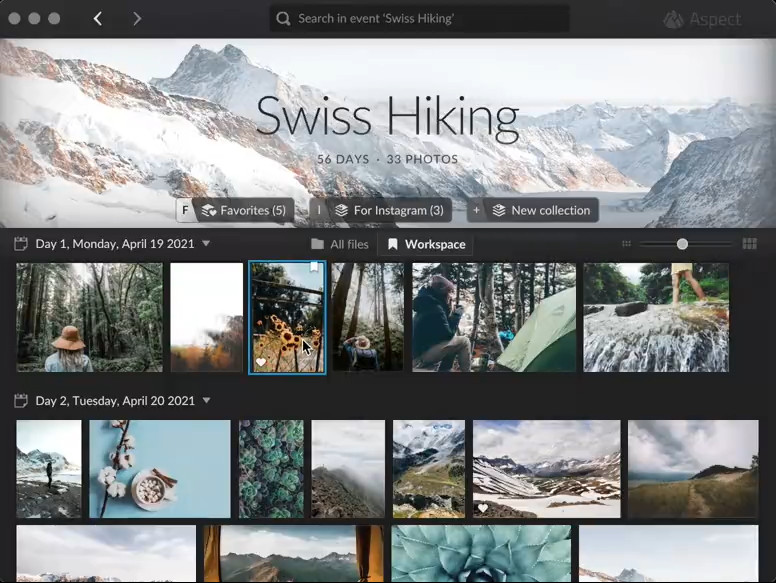Switch to the All files tab

pos(340,244)
